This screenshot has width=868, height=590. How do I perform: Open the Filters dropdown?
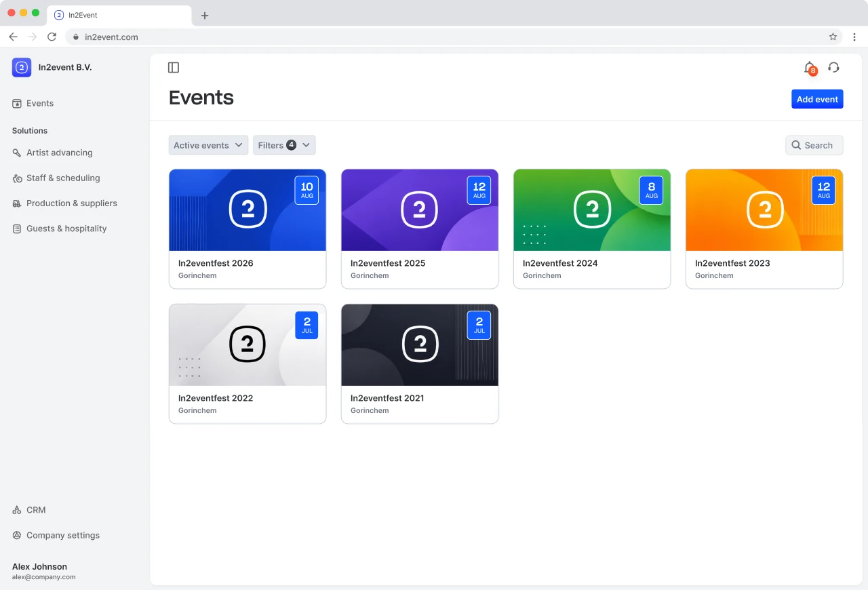click(284, 145)
